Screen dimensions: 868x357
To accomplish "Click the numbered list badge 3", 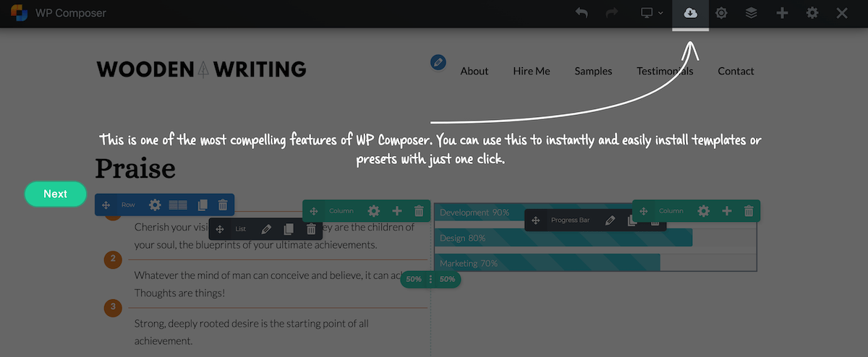I will [113, 308].
